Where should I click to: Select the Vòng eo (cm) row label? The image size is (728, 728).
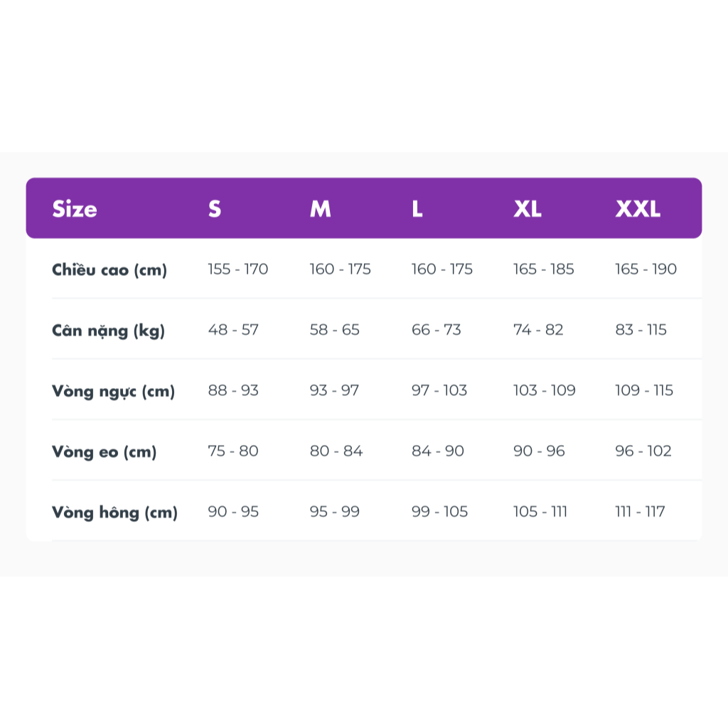point(104,451)
